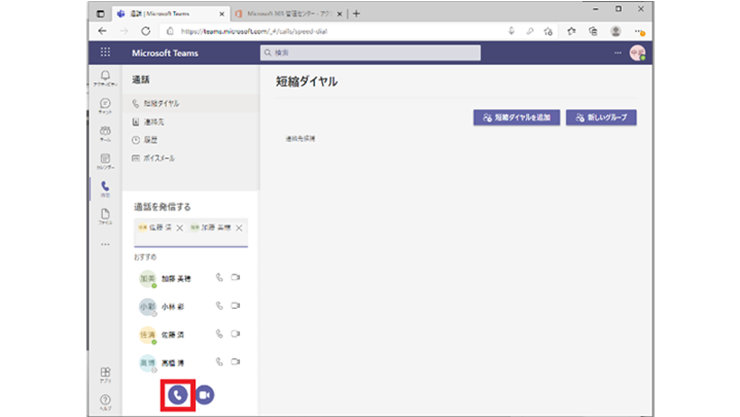Select 短縮ダイヤル in calls menu
This screenshot has height=417, width=740.
(x=191, y=103)
